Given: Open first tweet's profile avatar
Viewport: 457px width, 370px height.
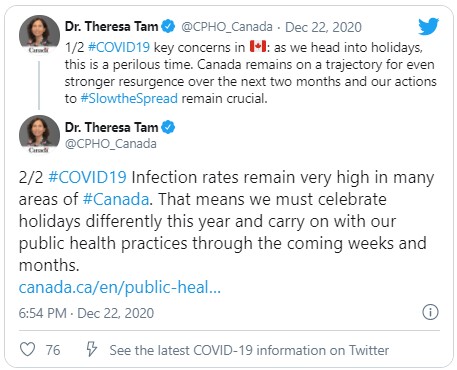Looking at the screenshot, I should point(39,34).
